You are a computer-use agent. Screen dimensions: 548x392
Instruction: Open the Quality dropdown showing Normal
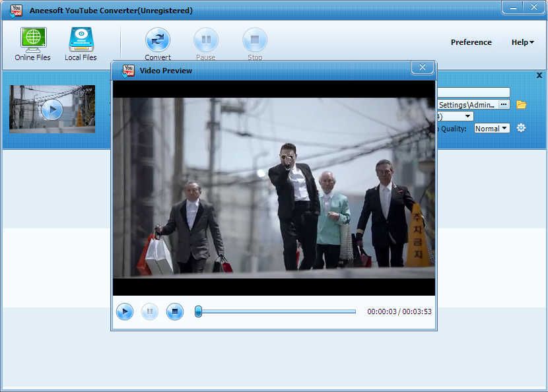tap(492, 129)
